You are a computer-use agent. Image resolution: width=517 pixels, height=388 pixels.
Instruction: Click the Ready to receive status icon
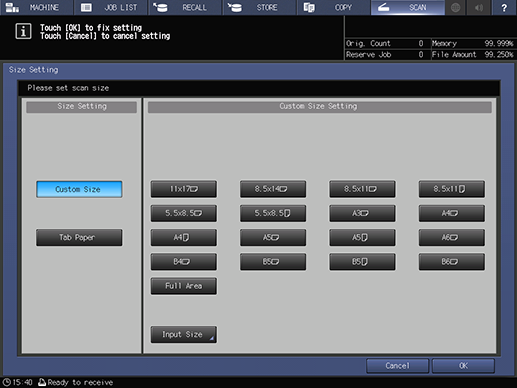click(x=42, y=382)
